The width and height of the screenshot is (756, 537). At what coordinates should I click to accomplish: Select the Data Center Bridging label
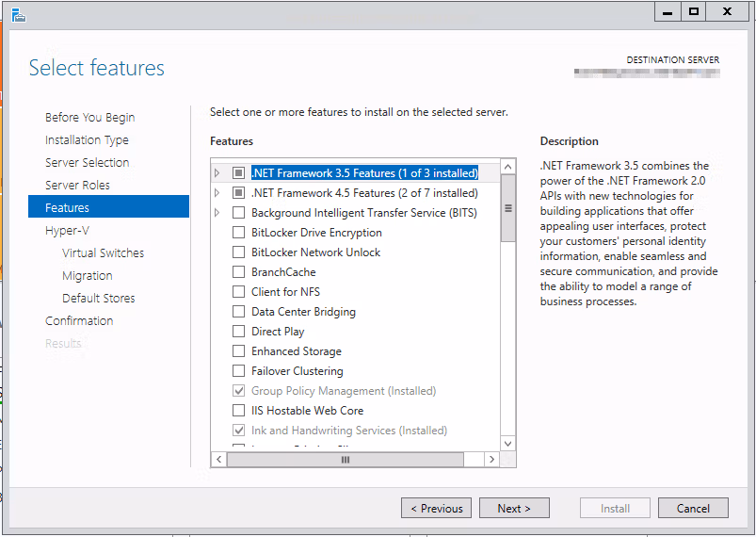tap(303, 312)
